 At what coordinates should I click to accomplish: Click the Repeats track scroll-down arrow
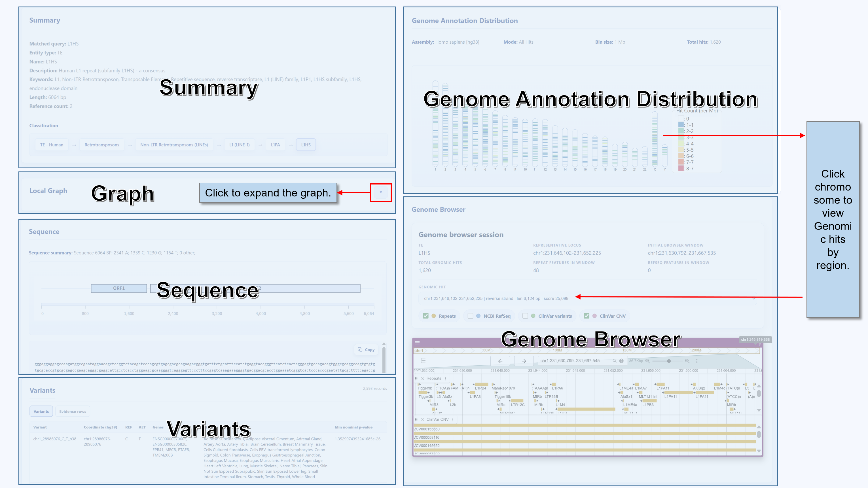(x=759, y=410)
